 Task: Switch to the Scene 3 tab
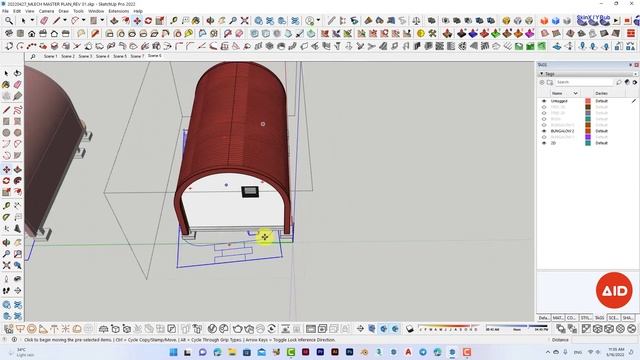85,56
